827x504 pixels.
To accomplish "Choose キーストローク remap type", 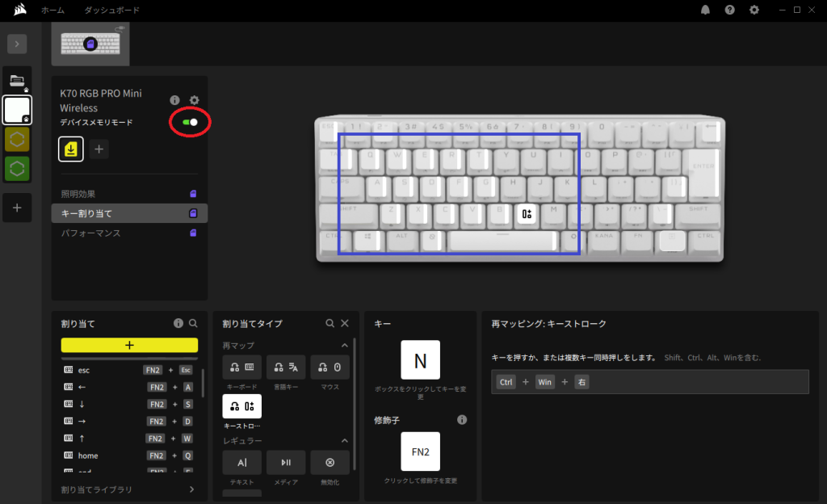I will coord(242,406).
